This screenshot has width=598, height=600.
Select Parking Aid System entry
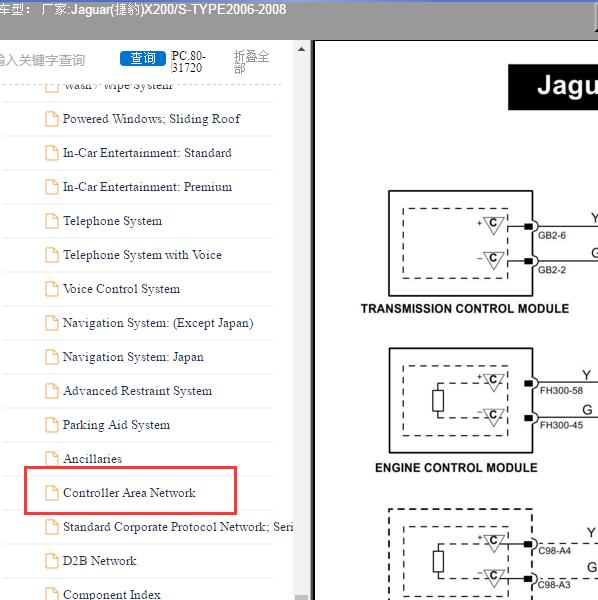pyautogui.click(x=116, y=425)
